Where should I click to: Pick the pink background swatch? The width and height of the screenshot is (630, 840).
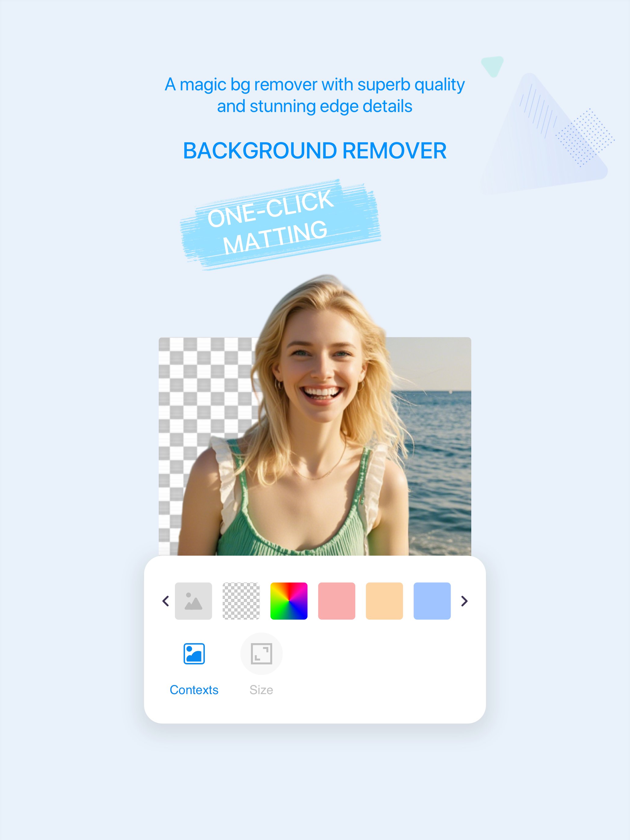(336, 601)
